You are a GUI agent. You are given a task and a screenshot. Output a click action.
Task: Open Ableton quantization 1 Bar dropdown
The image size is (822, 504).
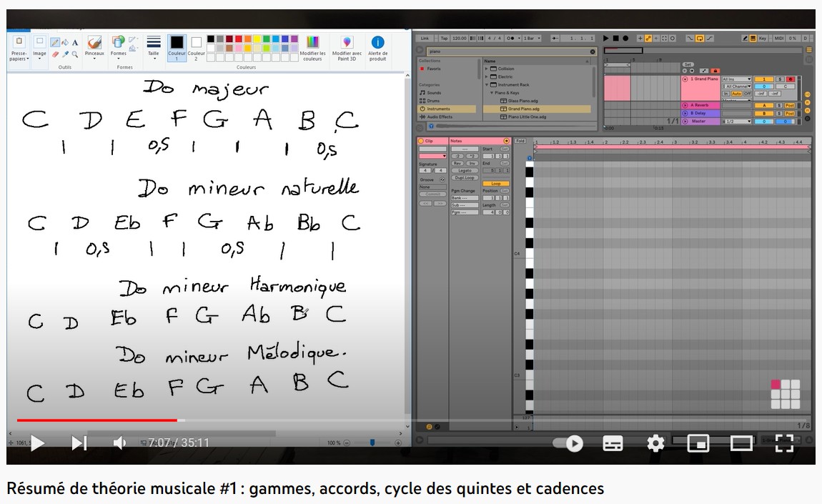tap(532, 39)
